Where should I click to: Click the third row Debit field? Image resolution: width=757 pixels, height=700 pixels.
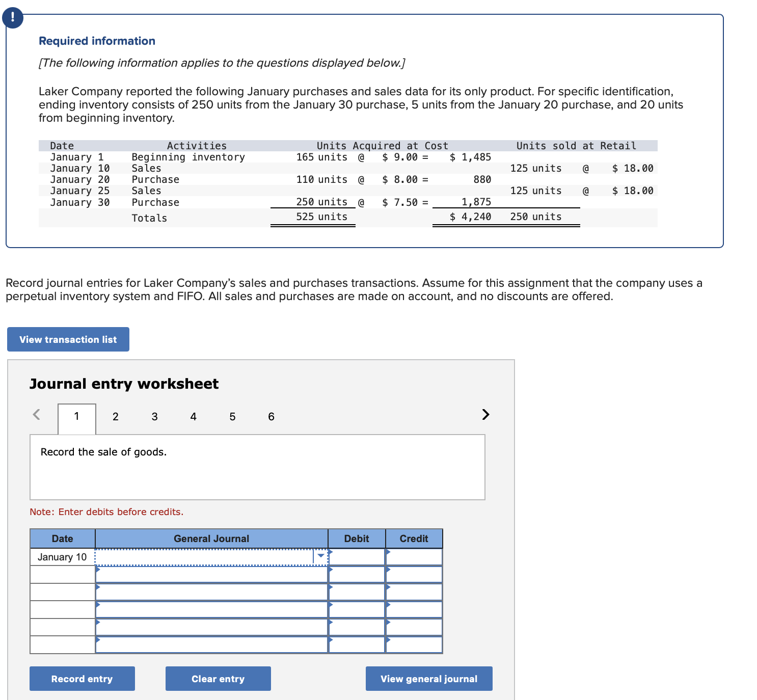357,592
